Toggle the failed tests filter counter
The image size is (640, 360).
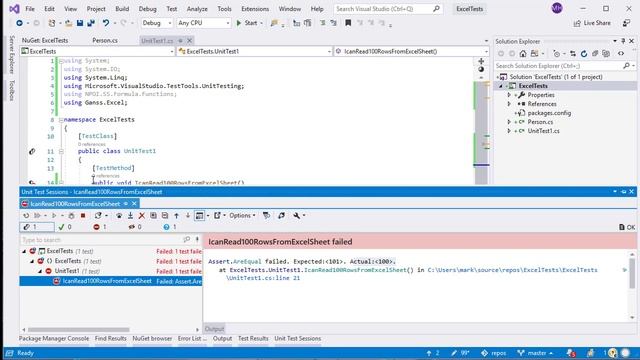point(100,227)
